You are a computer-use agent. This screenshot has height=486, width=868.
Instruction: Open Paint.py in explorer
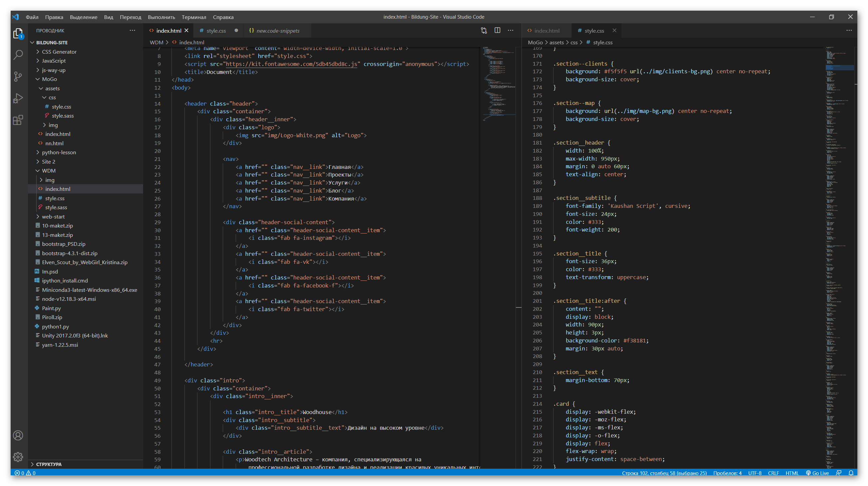pos(51,308)
